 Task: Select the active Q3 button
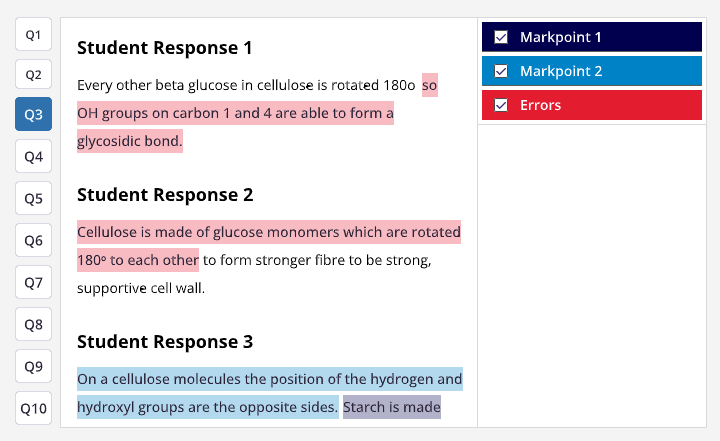pyautogui.click(x=33, y=115)
